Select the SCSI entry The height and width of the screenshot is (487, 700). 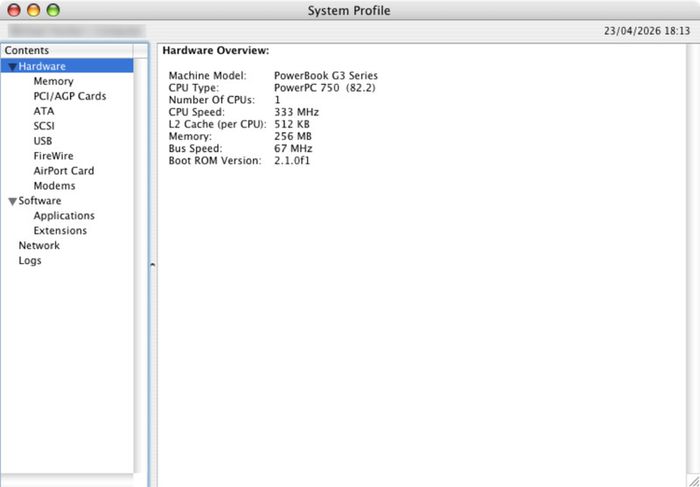coord(44,126)
